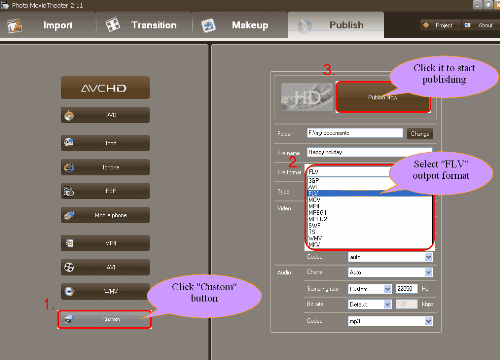Click the Photo MovieTheater title bar icon
Screen dimensions: 500x360
[5, 5]
